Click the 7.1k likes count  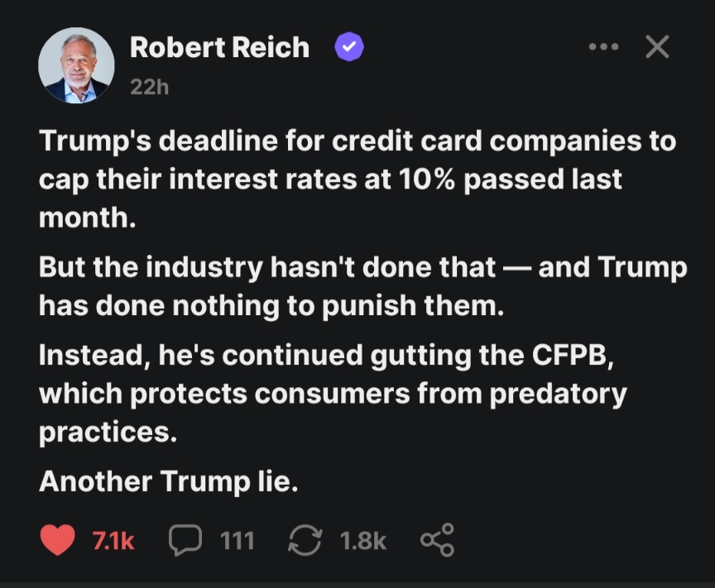[x=113, y=541]
